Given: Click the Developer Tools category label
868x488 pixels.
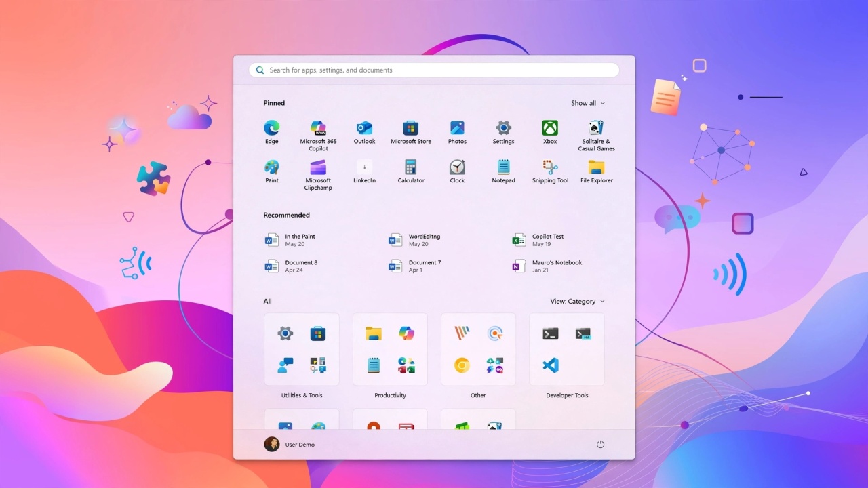Looking at the screenshot, I should (x=567, y=395).
